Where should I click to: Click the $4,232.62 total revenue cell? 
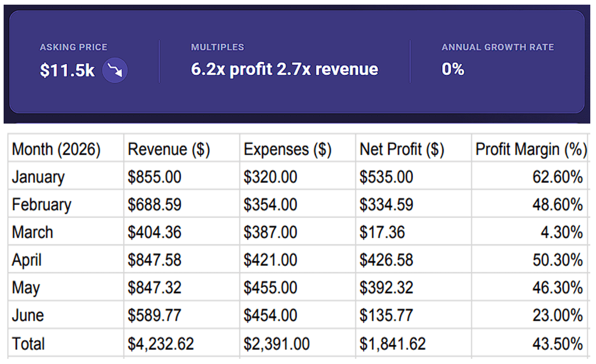coord(182,343)
